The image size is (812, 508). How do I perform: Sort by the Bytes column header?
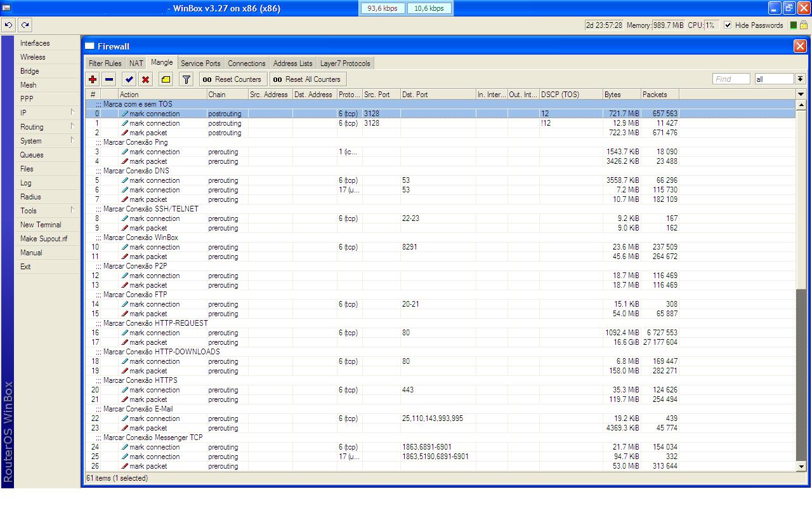coord(622,95)
